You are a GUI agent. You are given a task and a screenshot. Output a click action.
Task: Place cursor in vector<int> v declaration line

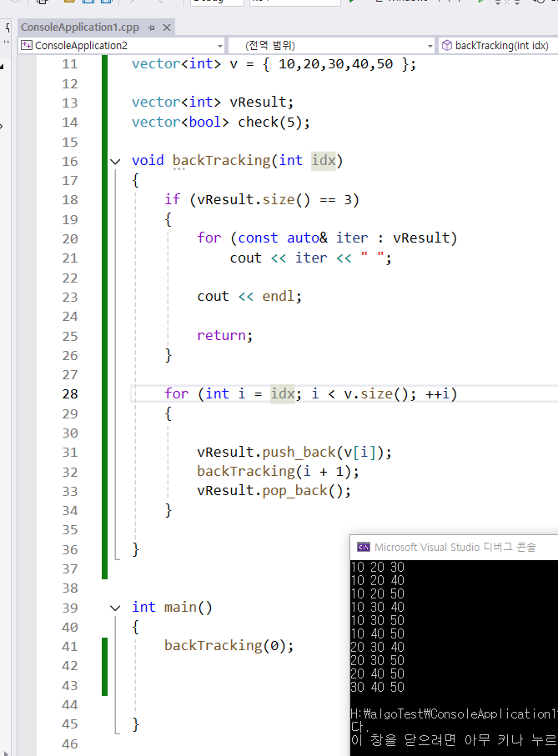click(x=274, y=64)
